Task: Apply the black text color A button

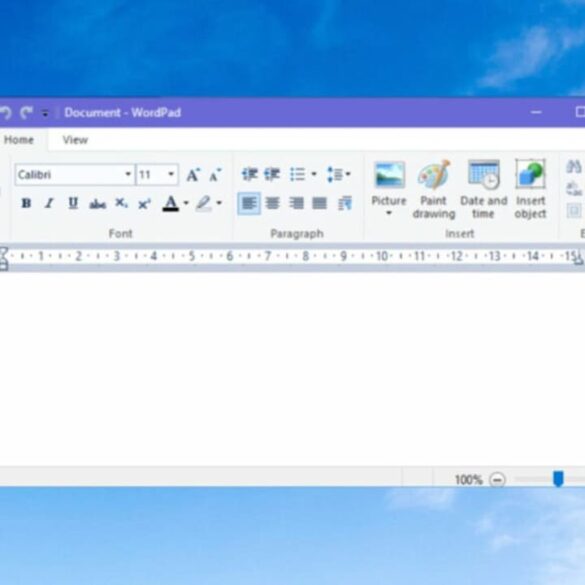Action: point(171,203)
